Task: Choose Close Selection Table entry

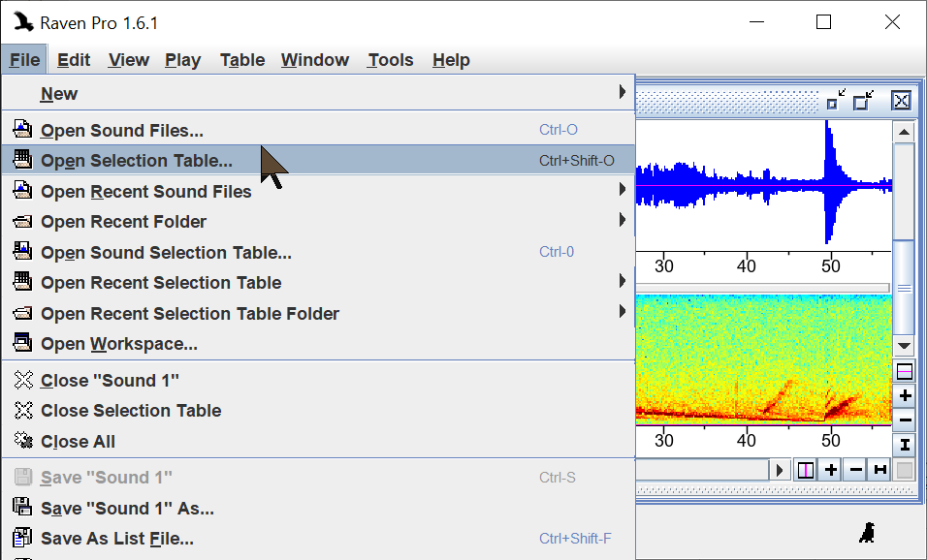Action: coord(318,411)
